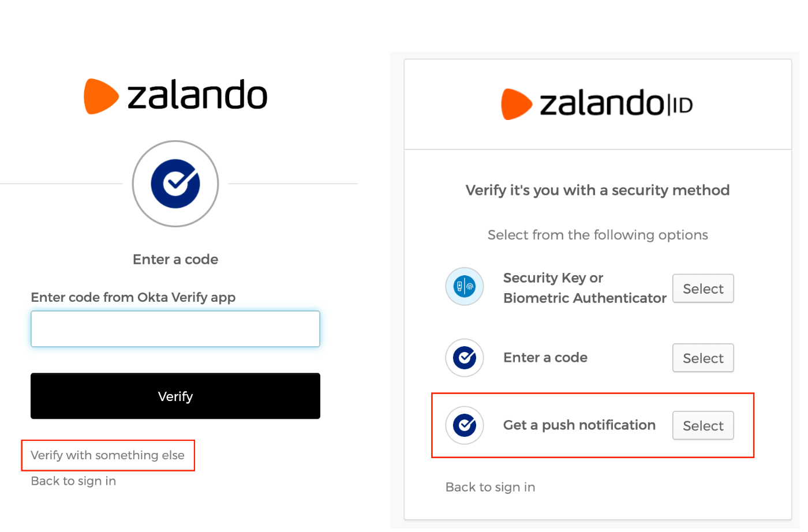Click the zalando ID wordmark text
The height and width of the screenshot is (532, 808).
click(x=616, y=103)
